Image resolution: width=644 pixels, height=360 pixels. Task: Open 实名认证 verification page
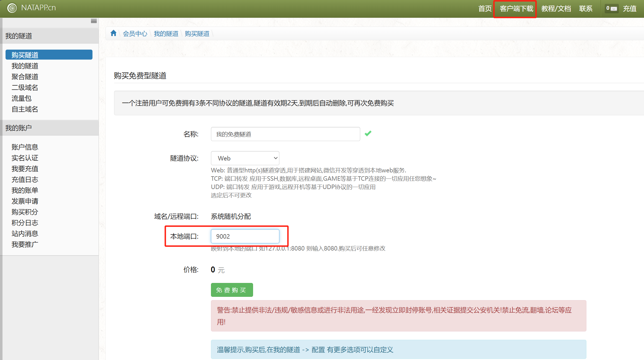click(25, 158)
